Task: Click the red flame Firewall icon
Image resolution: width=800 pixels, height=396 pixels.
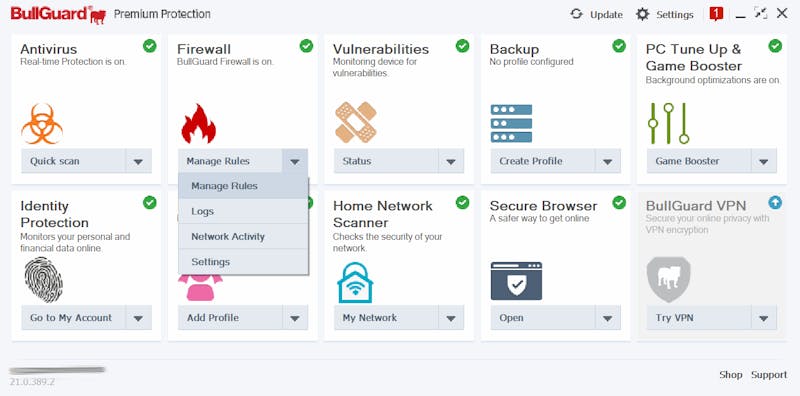Action: pyautogui.click(x=198, y=123)
